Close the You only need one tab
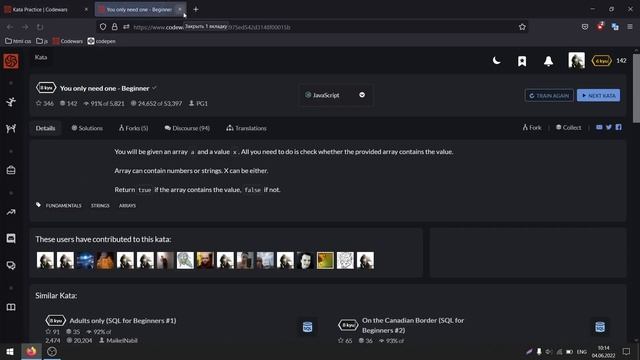The image size is (640, 360). (180, 9)
